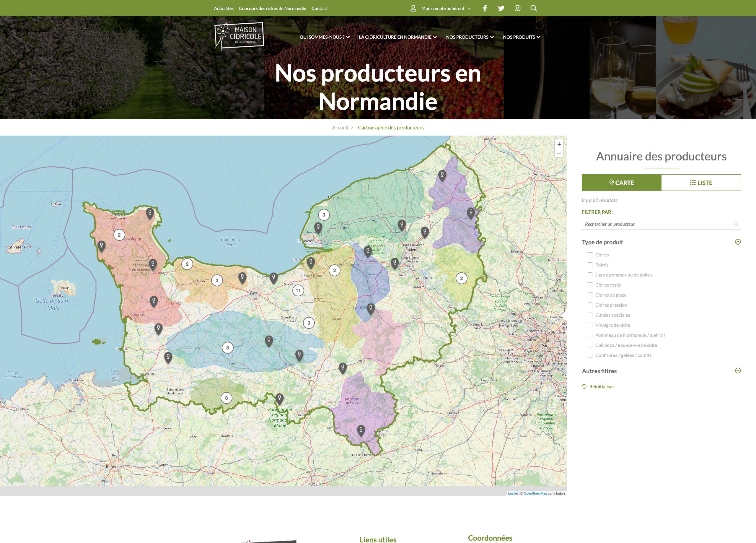
Task: Check the Poirés filter
Action: point(590,265)
